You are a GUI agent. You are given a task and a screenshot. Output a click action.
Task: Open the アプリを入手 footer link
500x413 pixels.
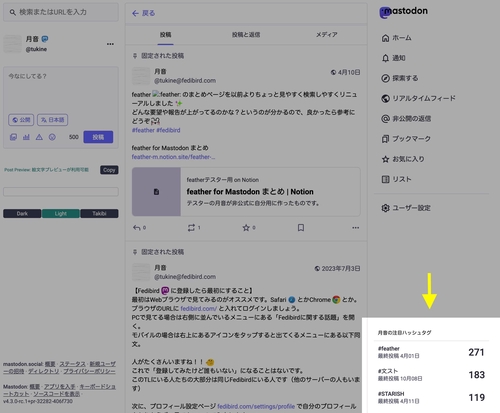click(60, 387)
